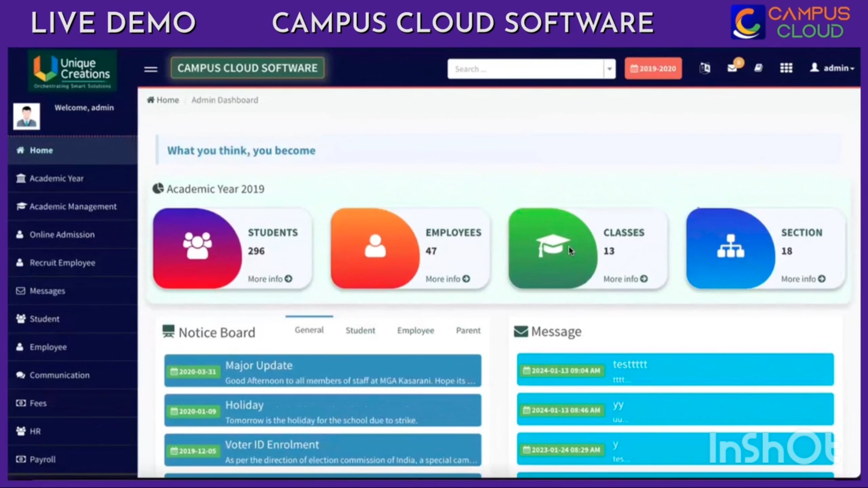The image size is (868, 488).
Task: Click the green Classes graduation cap icon
Action: coord(553,248)
